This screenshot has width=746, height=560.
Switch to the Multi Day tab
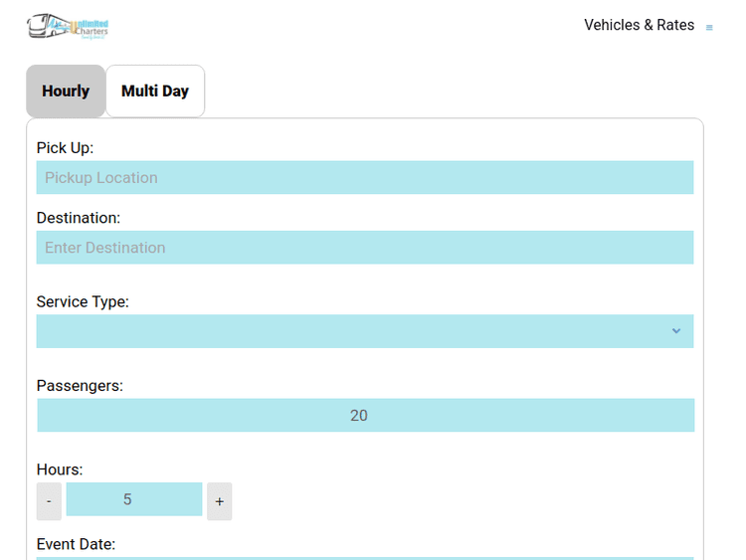coord(155,92)
